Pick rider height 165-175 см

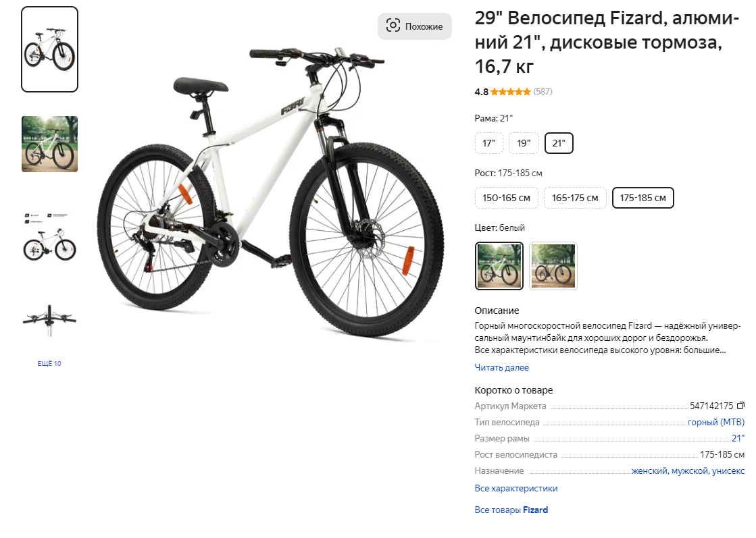pyautogui.click(x=575, y=198)
